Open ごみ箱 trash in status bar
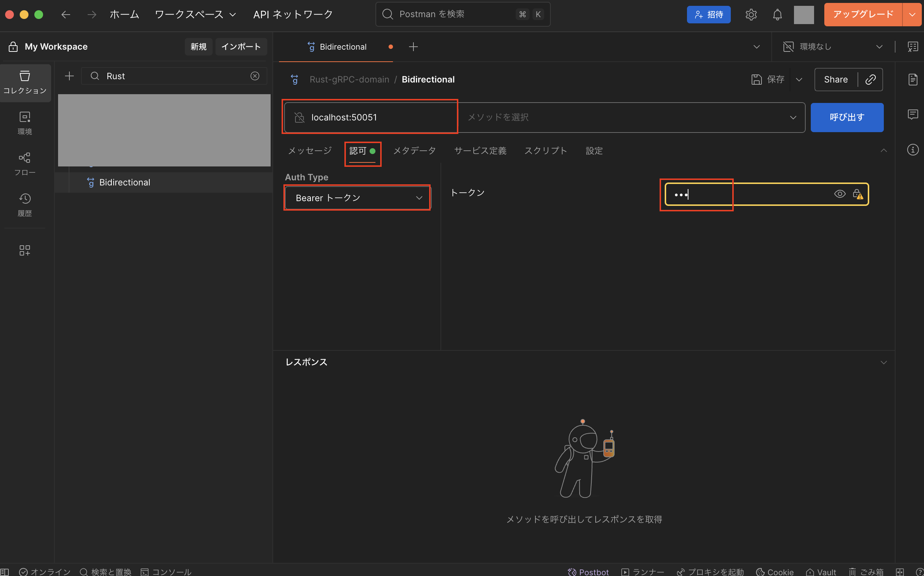 point(866,572)
